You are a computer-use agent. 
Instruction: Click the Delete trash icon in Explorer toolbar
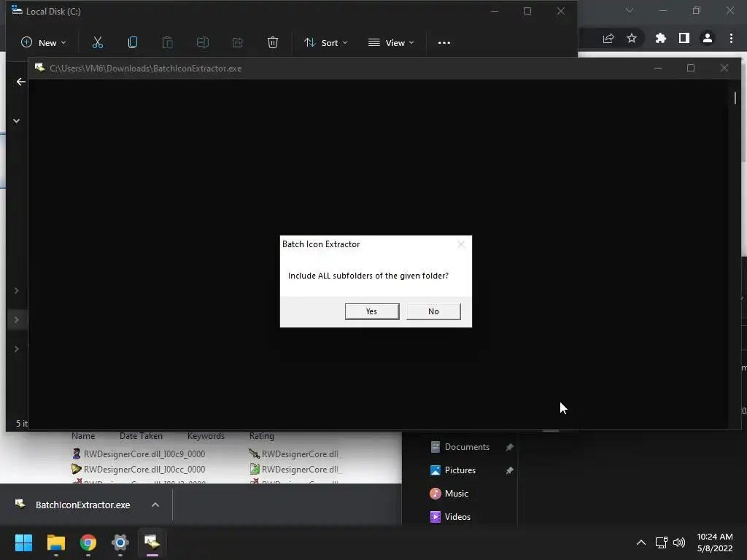click(273, 43)
